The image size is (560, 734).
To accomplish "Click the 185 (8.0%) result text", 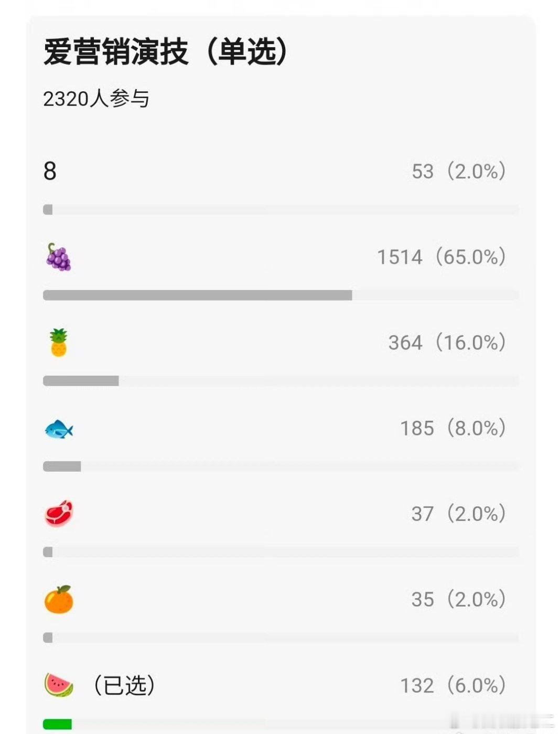I will click(453, 428).
